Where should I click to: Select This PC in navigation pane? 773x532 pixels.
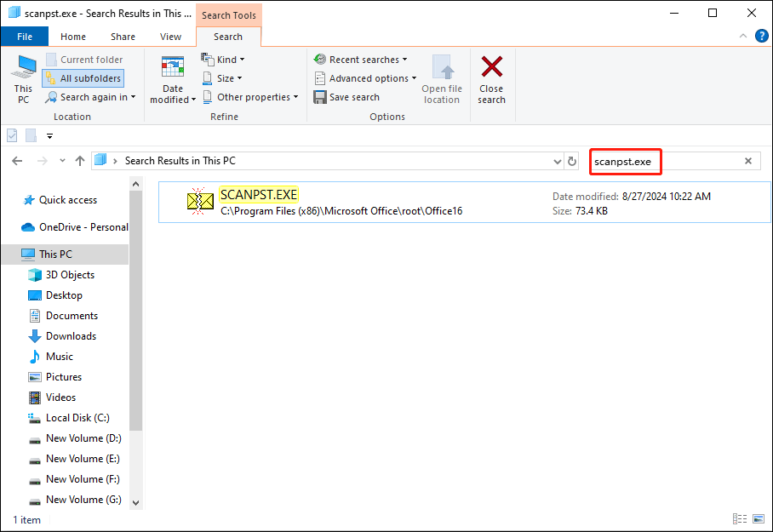tap(65, 255)
